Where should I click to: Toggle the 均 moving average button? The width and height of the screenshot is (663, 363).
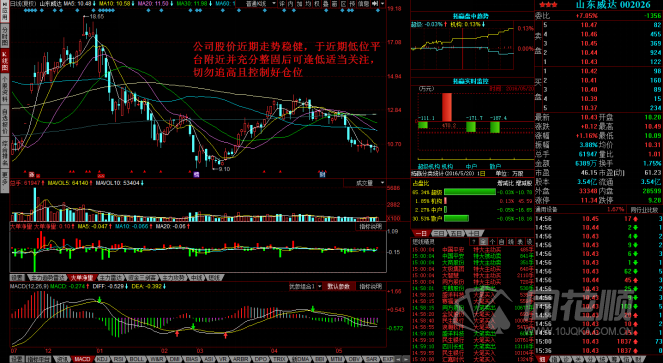tap(308, 3)
